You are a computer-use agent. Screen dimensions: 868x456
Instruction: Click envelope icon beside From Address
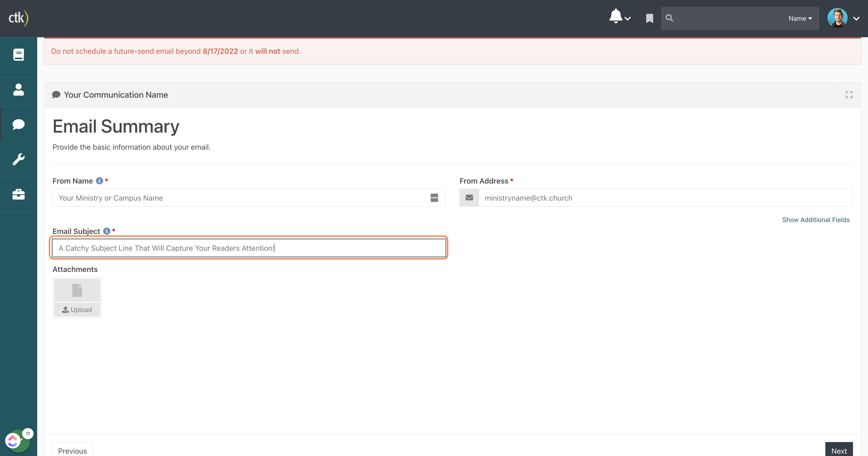click(469, 198)
